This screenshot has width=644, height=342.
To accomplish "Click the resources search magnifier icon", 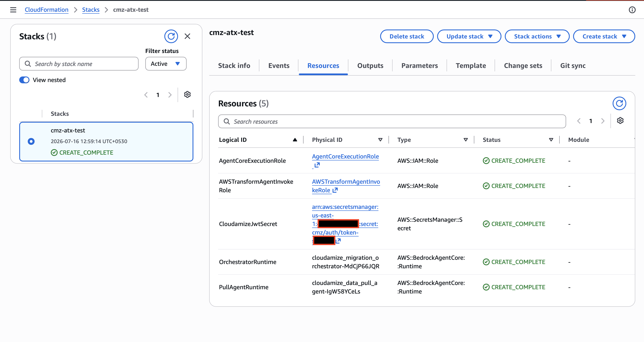I will tap(227, 121).
